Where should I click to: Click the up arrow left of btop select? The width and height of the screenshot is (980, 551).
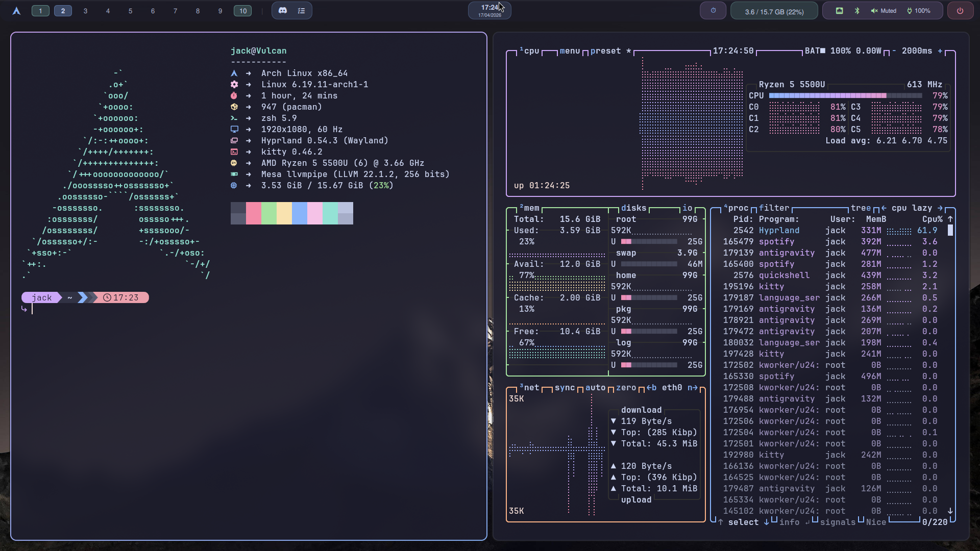tap(721, 522)
